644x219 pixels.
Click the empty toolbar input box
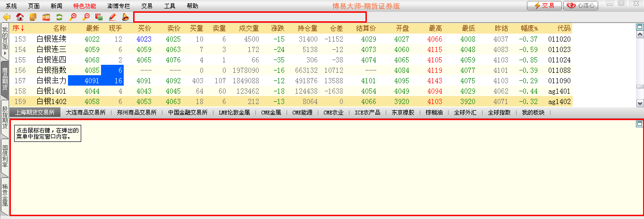pyautogui.click(x=250, y=17)
